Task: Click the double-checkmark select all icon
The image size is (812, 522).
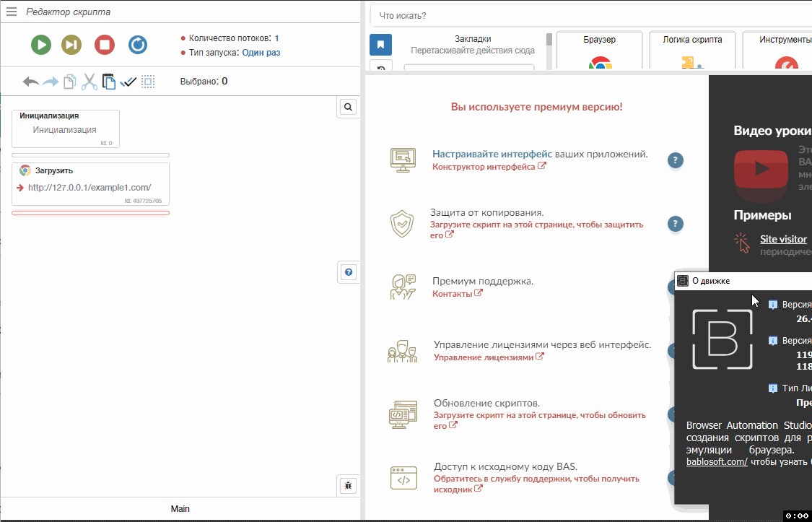Action: pos(128,82)
